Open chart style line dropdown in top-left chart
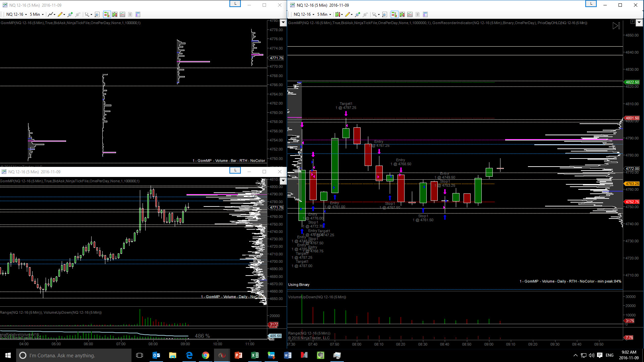The image size is (644, 362). click(51, 14)
